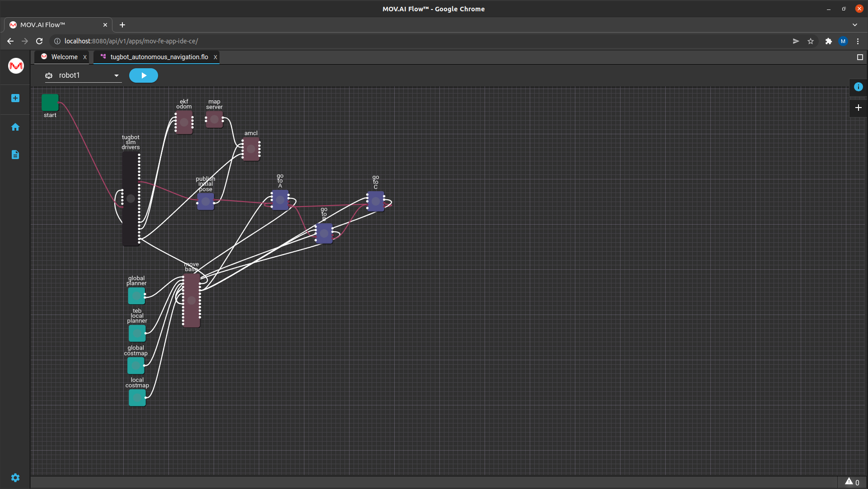Click the Chrome back arrow
The image size is (868, 489).
tap(10, 41)
